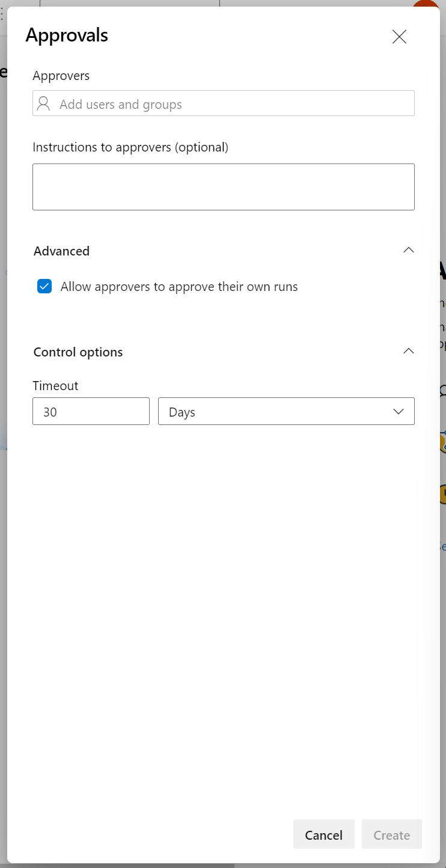Click the Approvers label
446x868 pixels.
pyautogui.click(x=61, y=76)
